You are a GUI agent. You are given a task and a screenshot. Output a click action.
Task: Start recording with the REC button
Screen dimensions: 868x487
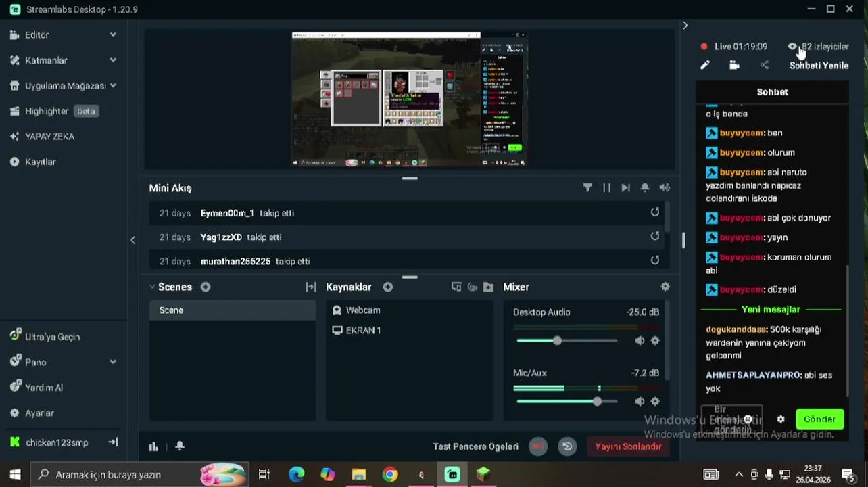point(538,446)
